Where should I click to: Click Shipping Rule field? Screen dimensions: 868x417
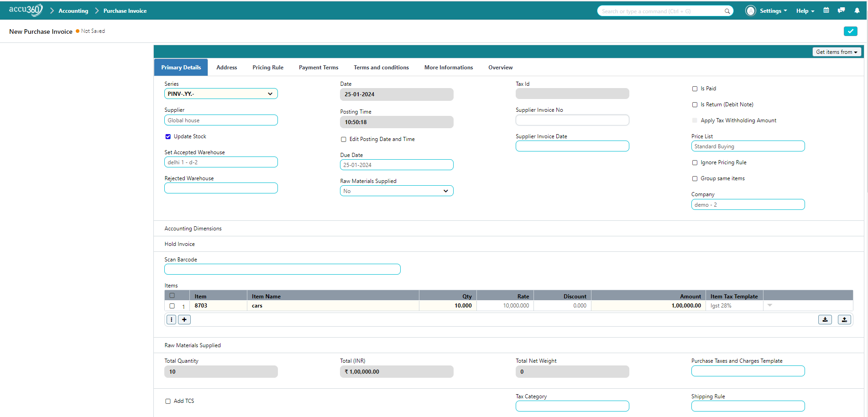tap(748, 406)
